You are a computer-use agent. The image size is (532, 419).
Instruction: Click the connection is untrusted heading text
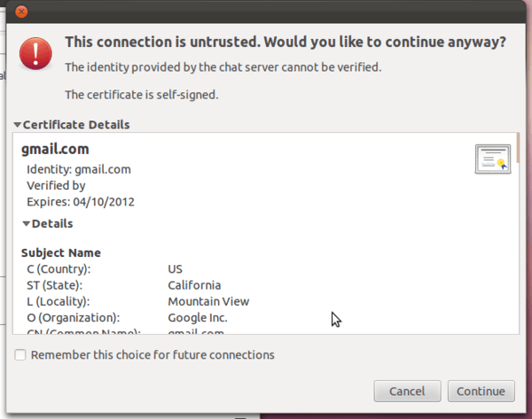286,42
